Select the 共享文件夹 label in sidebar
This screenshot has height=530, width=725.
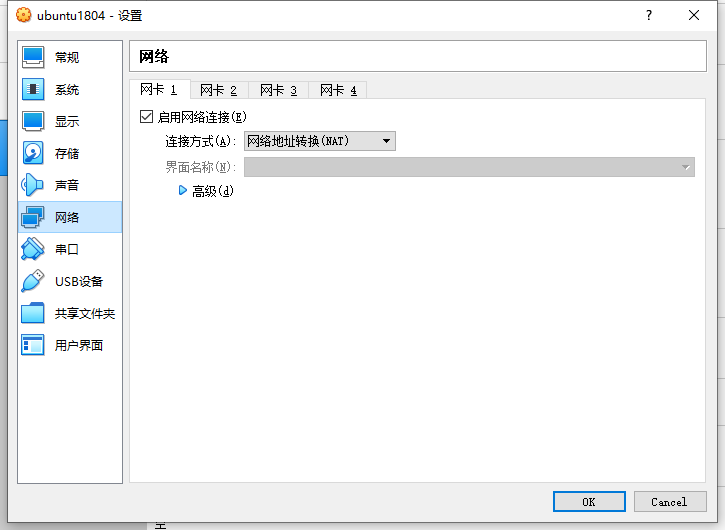click(x=85, y=314)
